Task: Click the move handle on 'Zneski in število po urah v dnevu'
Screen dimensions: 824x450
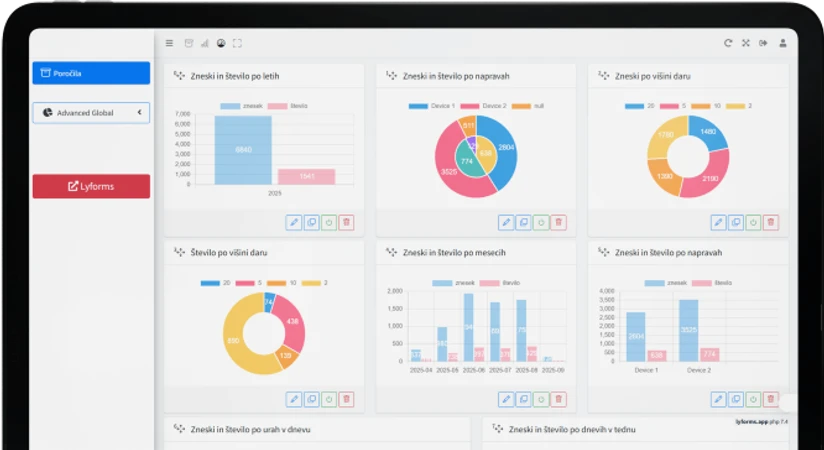Action: (x=179, y=429)
